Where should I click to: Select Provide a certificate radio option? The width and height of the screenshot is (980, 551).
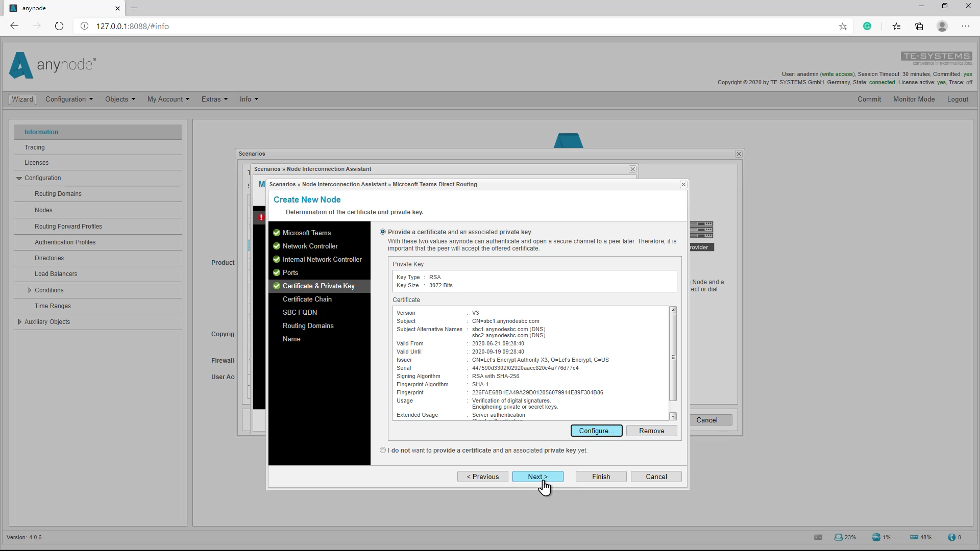pos(383,232)
